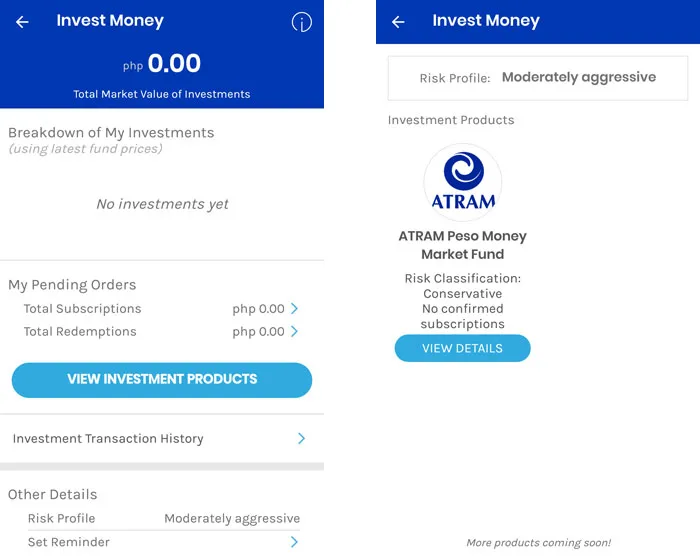Screen dimensions: 700x557
Task: Tap back arrow on right Invest Money screen
Action: (x=398, y=22)
